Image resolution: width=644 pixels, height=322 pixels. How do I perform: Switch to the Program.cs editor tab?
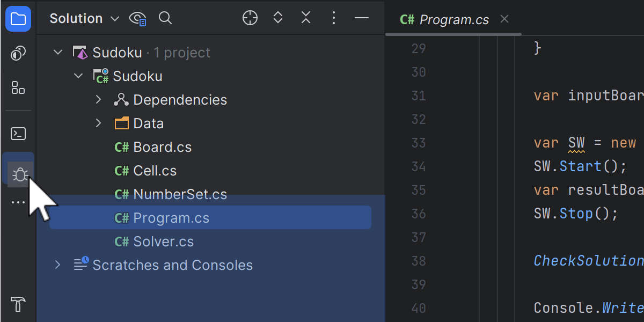[453, 20]
